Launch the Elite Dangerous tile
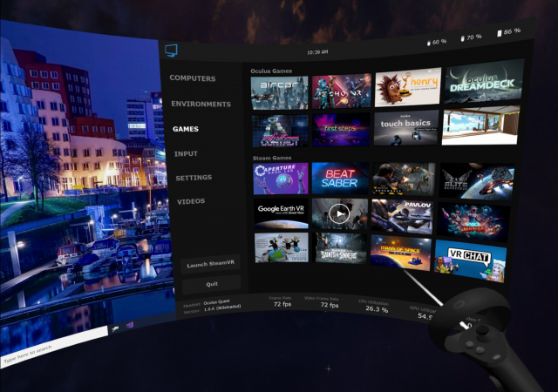This screenshot has width=558, height=392. point(477,181)
